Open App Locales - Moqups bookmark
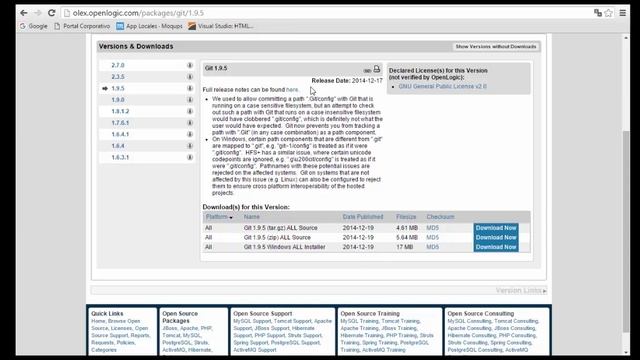The height and width of the screenshot is (360, 640). (x=149, y=26)
